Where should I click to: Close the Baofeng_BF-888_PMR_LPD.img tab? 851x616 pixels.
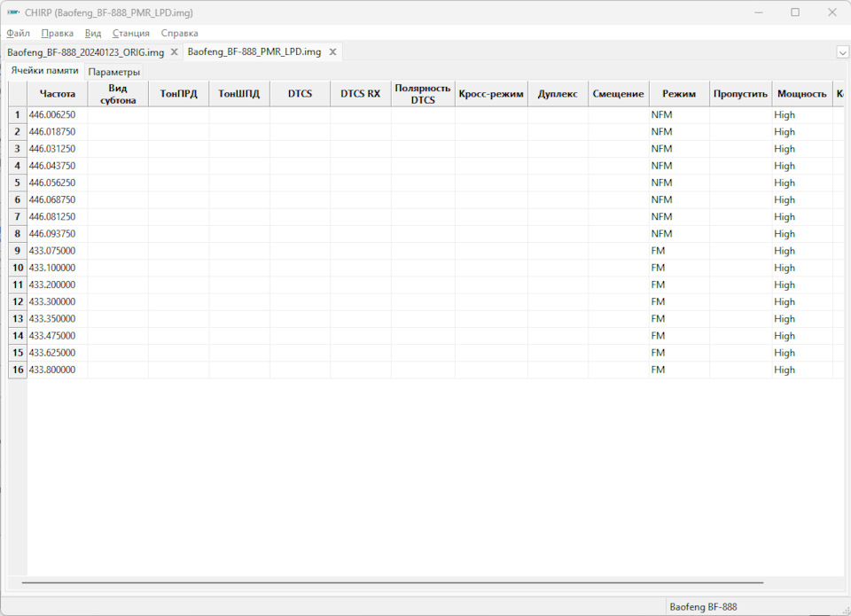(x=332, y=52)
